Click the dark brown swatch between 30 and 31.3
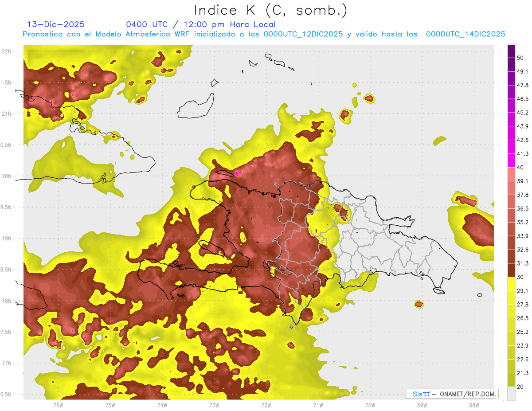This screenshot has width=532, height=411. (511, 270)
